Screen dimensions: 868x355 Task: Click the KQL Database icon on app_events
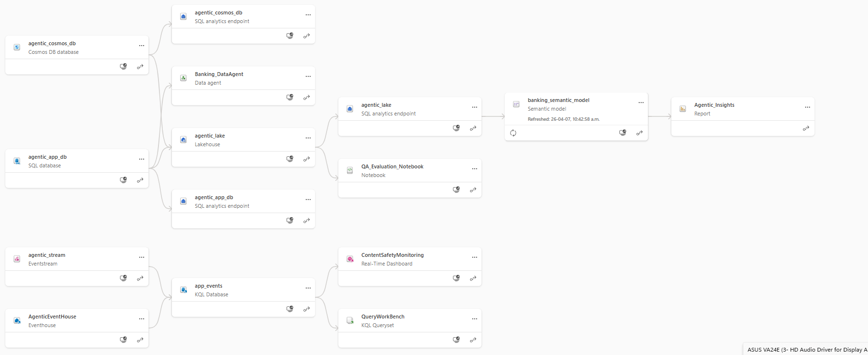[x=183, y=289]
